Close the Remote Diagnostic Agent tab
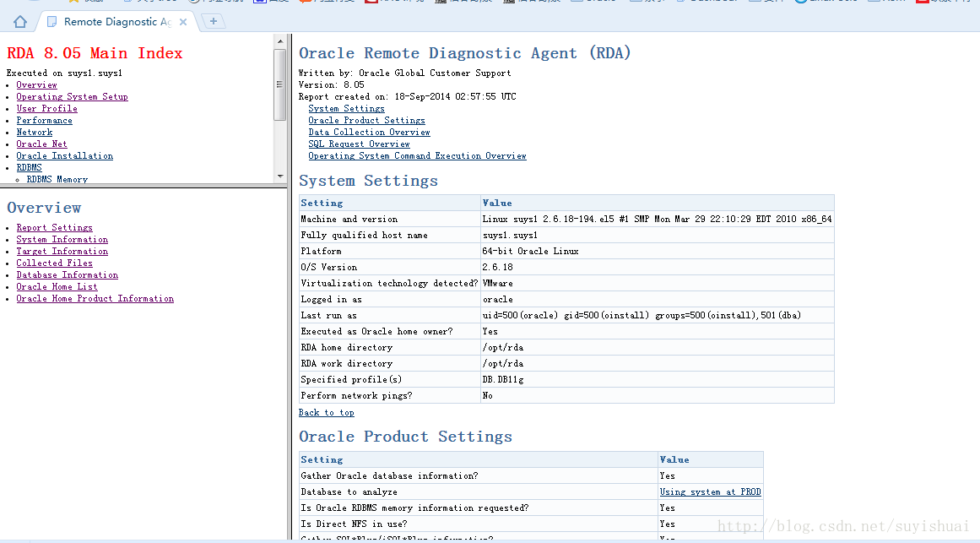This screenshot has height=543, width=980. point(183,22)
